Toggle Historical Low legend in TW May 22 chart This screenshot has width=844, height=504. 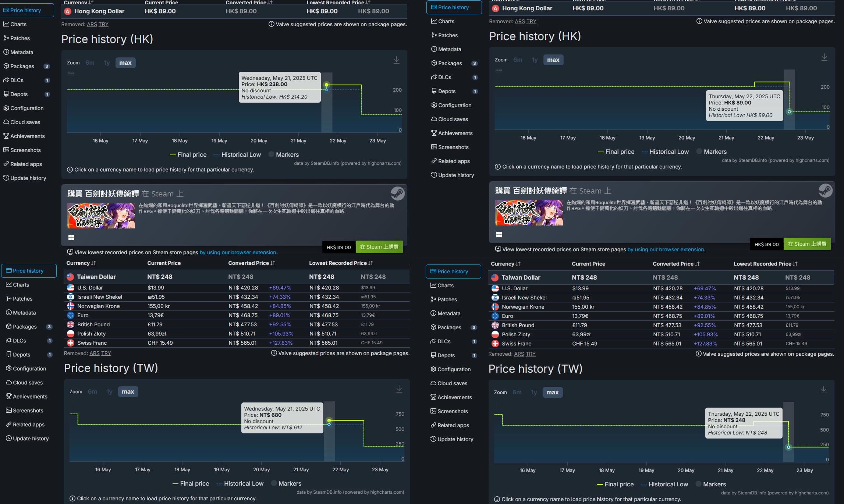tap(664, 484)
